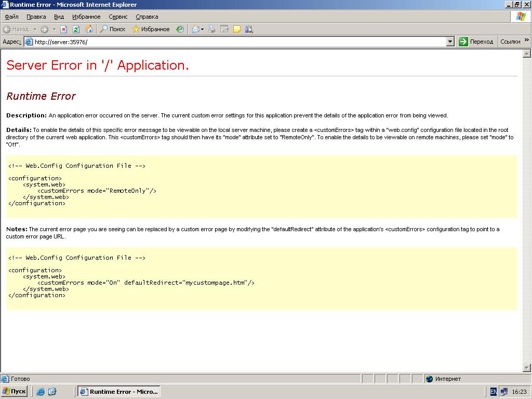Open the Вид menu

(x=59, y=17)
